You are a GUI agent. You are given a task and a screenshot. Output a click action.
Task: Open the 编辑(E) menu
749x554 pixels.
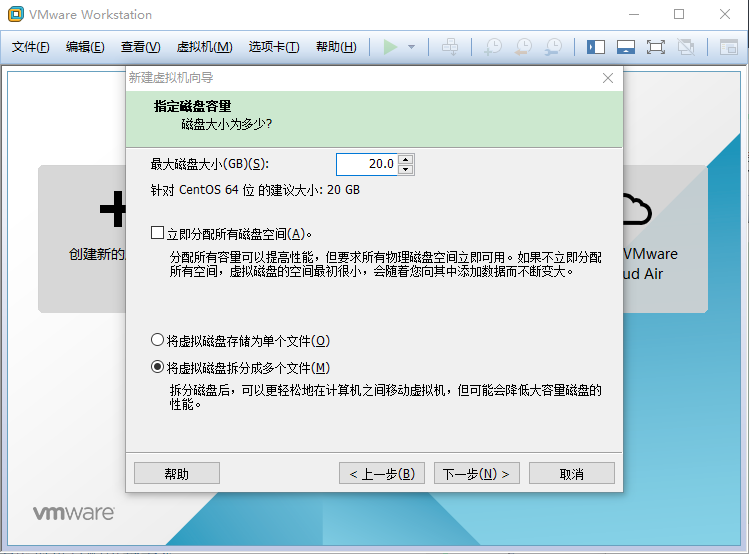[x=85, y=47]
